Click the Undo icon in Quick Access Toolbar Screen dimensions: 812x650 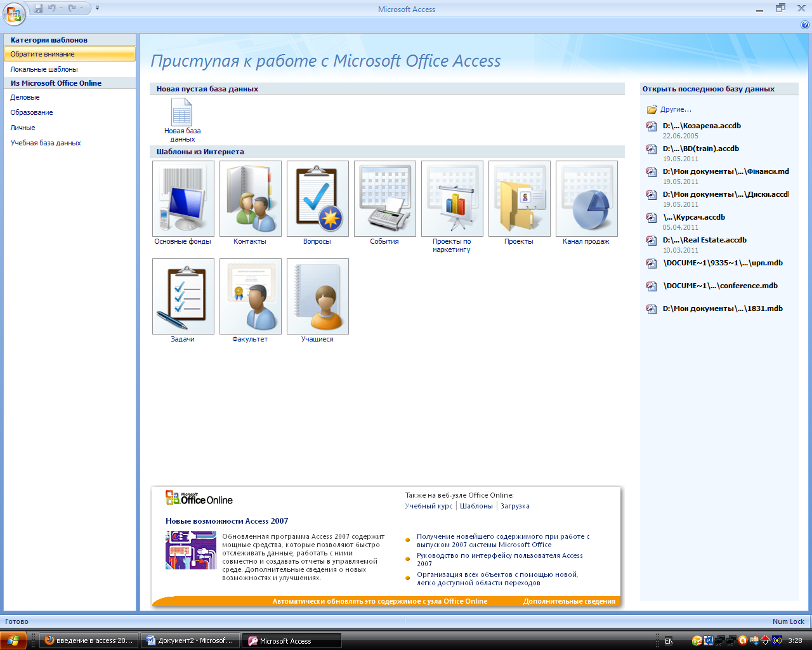[x=52, y=8]
